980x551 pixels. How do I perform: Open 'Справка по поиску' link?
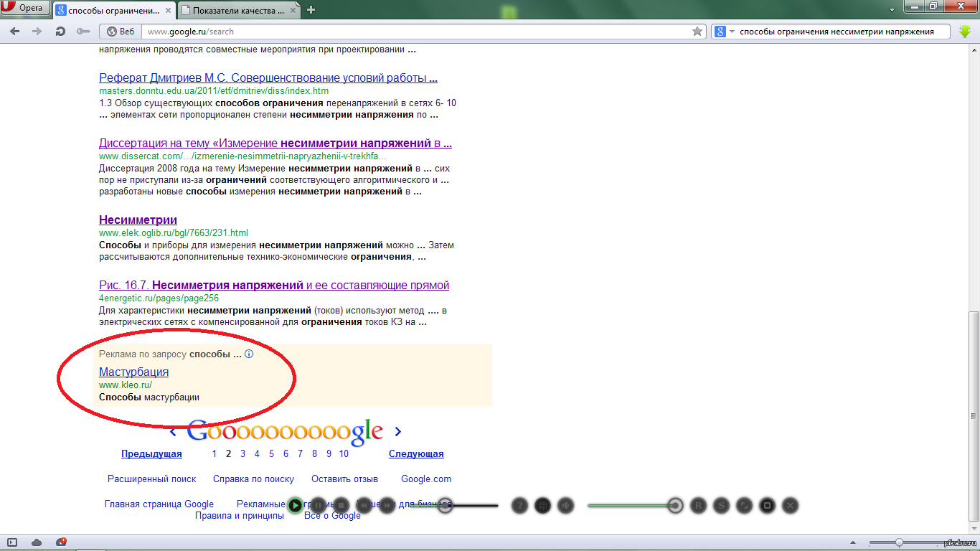(253, 479)
